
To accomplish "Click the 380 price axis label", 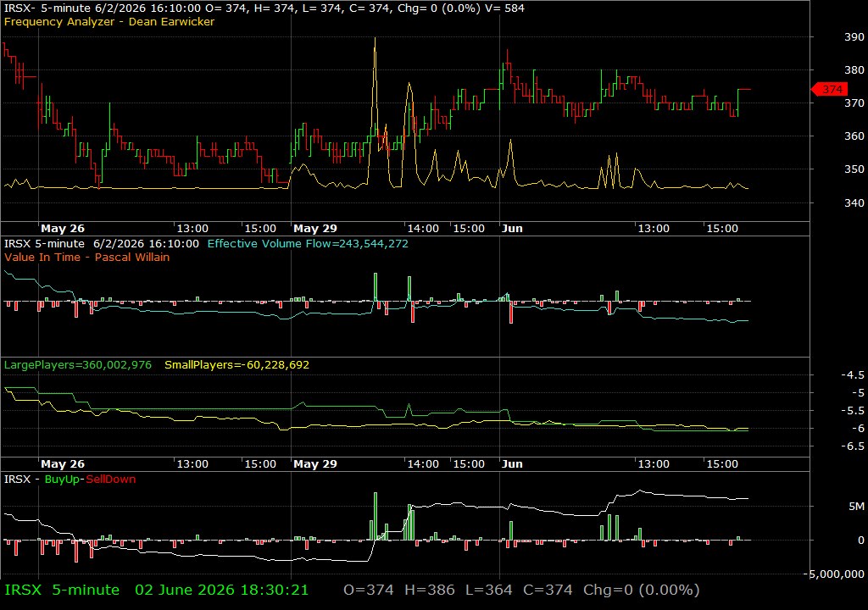I will point(854,69).
